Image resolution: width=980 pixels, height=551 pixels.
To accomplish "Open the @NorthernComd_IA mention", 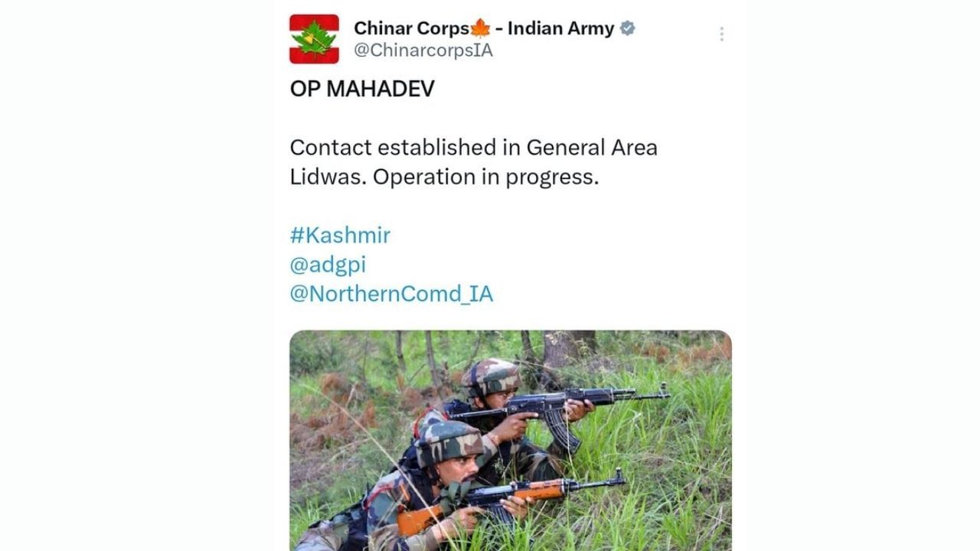I will [391, 294].
